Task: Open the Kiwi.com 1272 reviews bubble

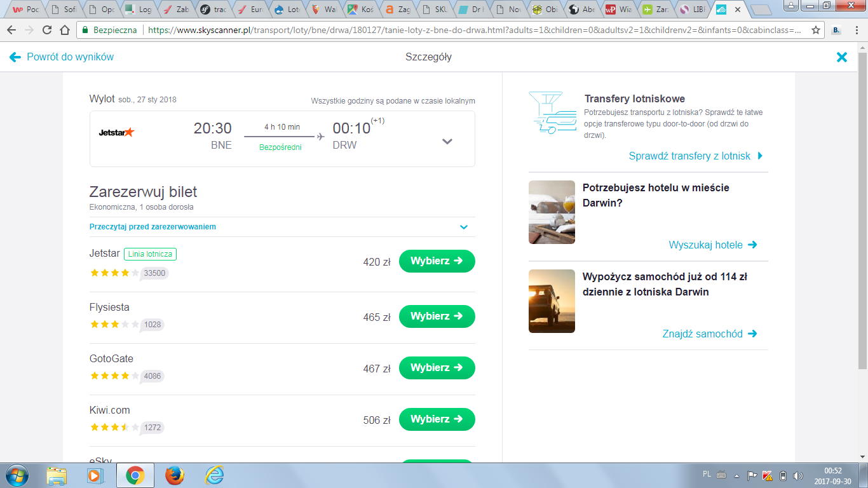Action: [153, 428]
